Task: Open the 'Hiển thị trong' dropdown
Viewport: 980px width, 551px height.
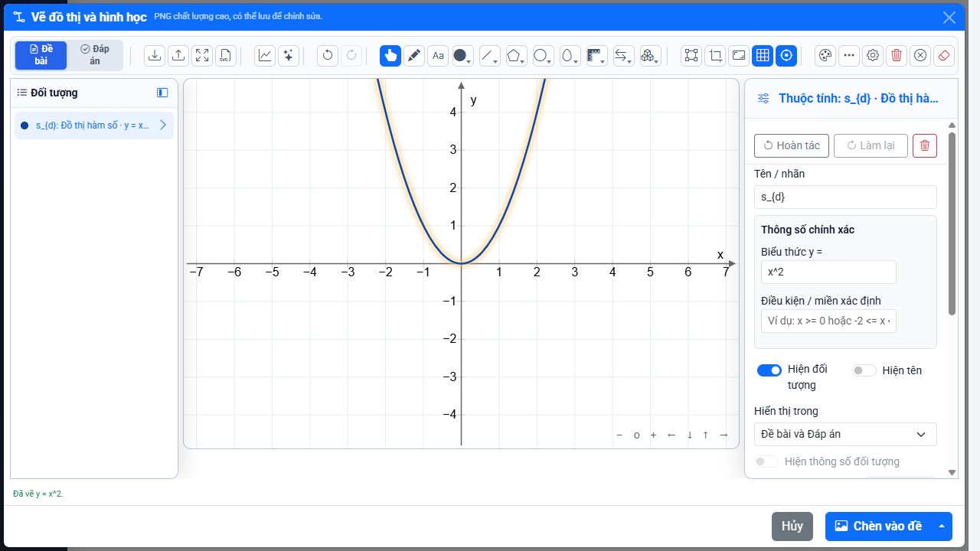Action: [x=845, y=434]
